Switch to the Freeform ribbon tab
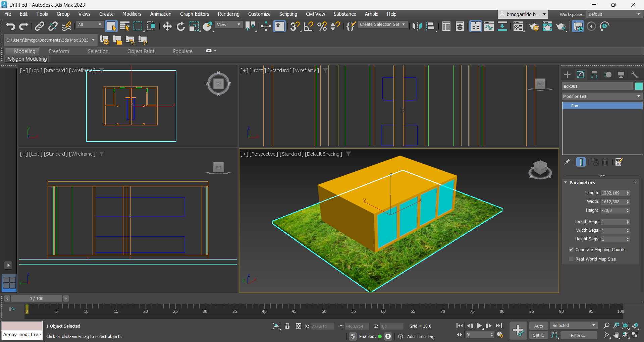Image resolution: width=644 pixels, height=342 pixels. click(x=59, y=51)
